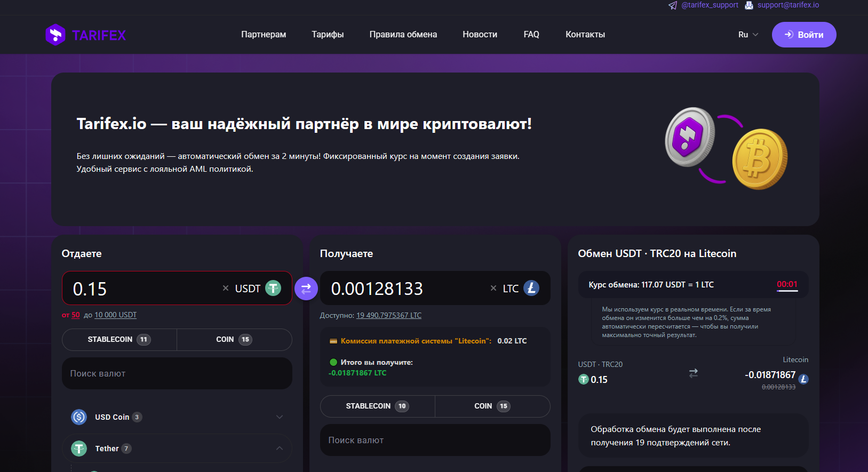Clear the 0.15 USDT amount with X
The width and height of the screenshot is (868, 472).
coord(226,289)
